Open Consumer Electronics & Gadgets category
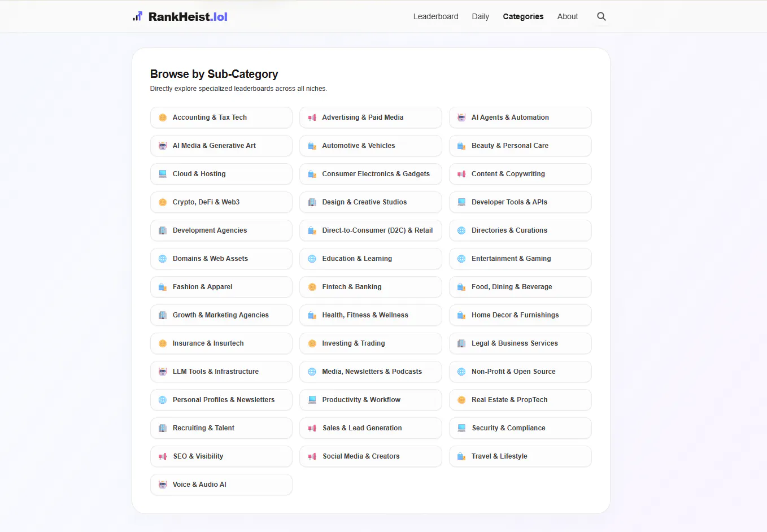767x532 pixels. pyautogui.click(x=371, y=174)
